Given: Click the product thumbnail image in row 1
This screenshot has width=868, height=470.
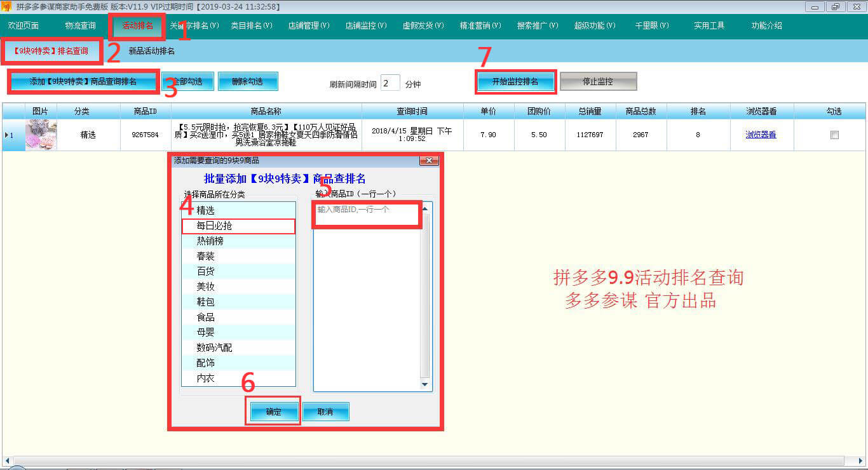Looking at the screenshot, I should (41, 135).
